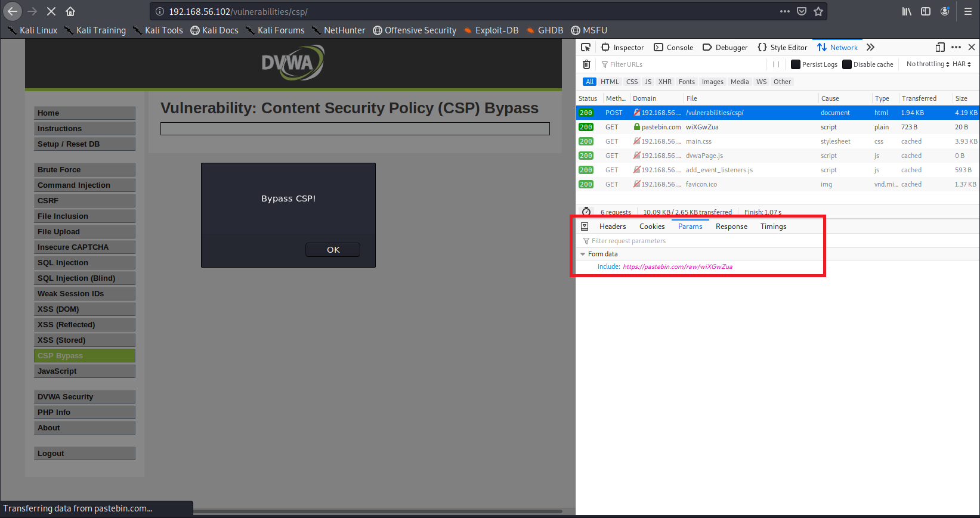Go to browser home page
This screenshot has height=518, width=980.
70,11
